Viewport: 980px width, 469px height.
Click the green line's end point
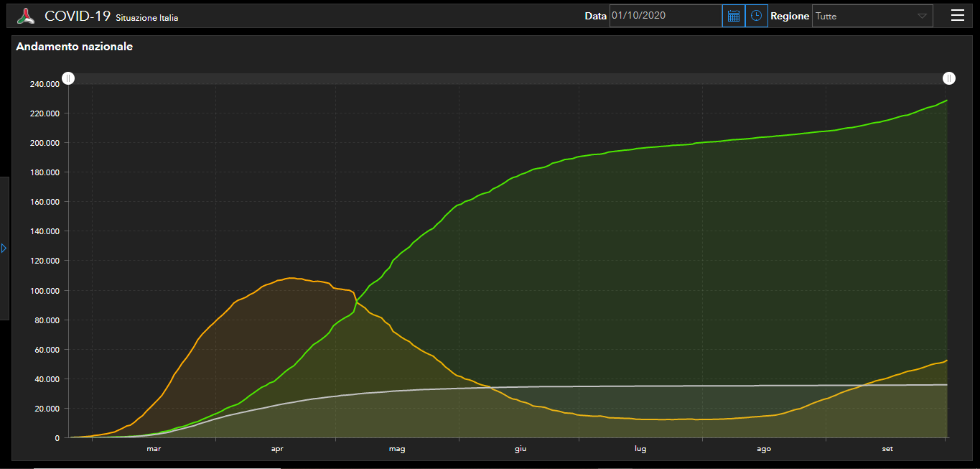click(x=947, y=101)
